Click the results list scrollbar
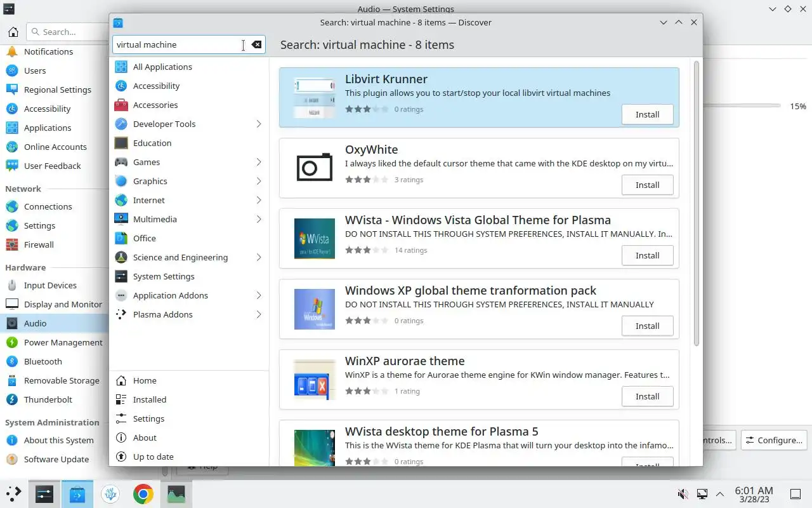 tap(696, 203)
